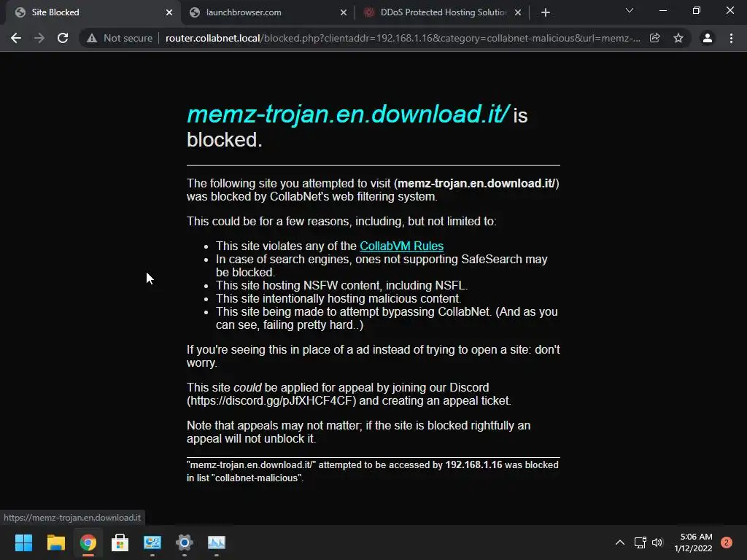This screenshot has height=560, width=747.
Task: Click the bold memz-trojan.en.download.it/ in paragraph
Action: point(476,183)
